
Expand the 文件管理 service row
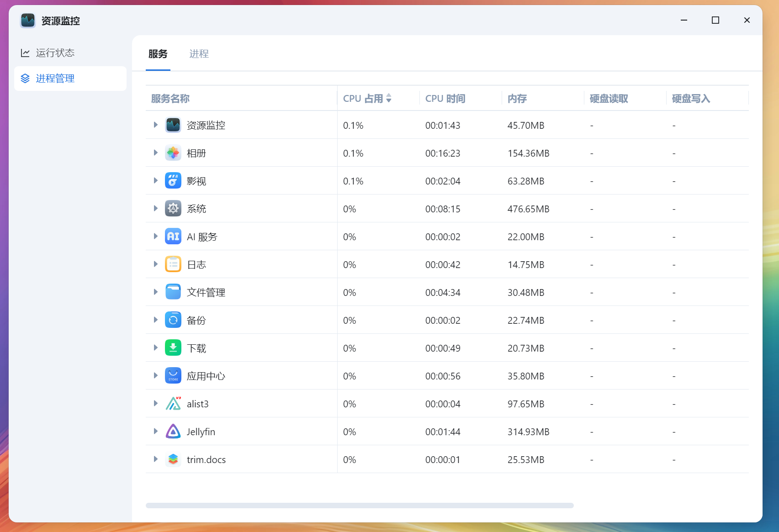click(156, 292)
